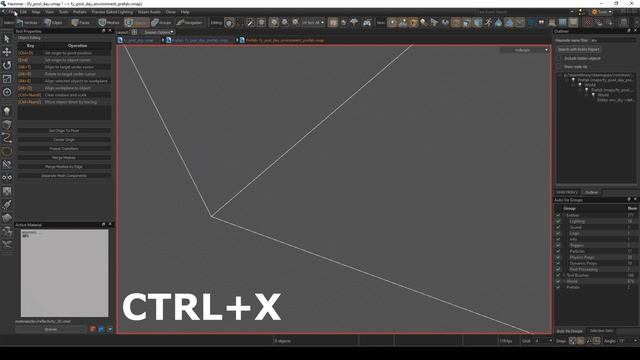The width and height of the screenshot is (640, 360).
Task: Click the active material preview thumbnail
Action: tap(64, 273)
